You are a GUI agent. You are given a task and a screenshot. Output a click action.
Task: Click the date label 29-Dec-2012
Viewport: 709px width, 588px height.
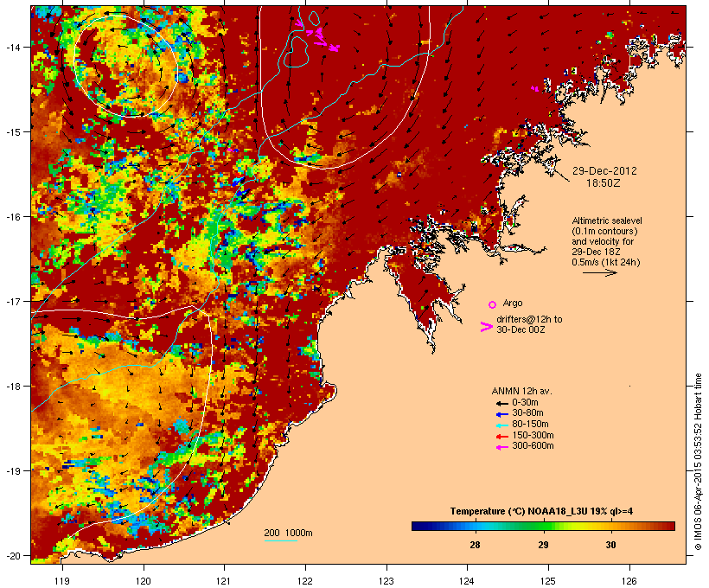click(x=604, y=171)
